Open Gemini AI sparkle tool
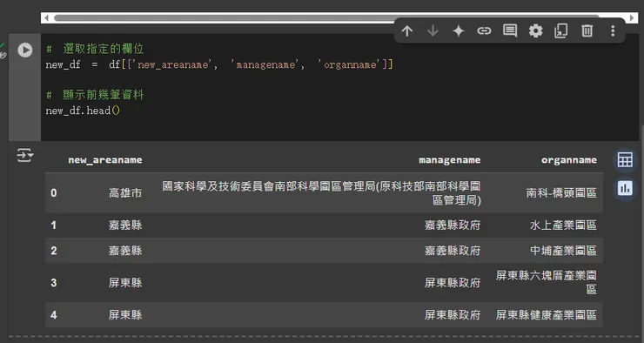The image size is (644, 343). 459,30
